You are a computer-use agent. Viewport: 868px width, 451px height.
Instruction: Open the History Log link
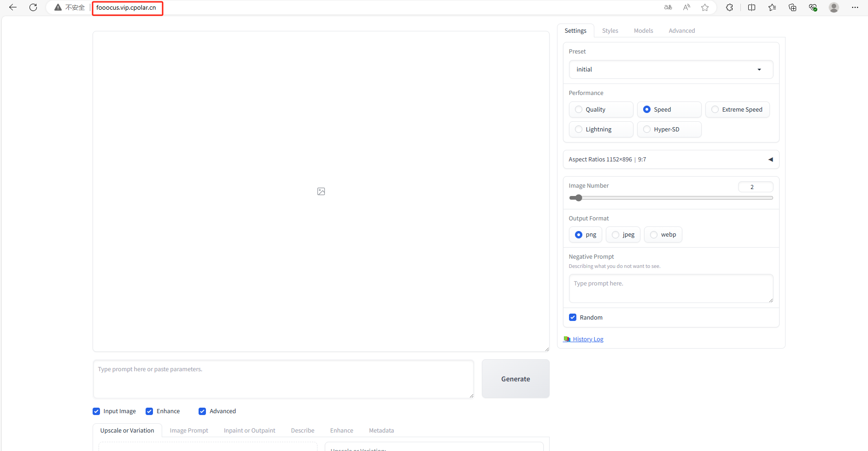pos(587,339)
